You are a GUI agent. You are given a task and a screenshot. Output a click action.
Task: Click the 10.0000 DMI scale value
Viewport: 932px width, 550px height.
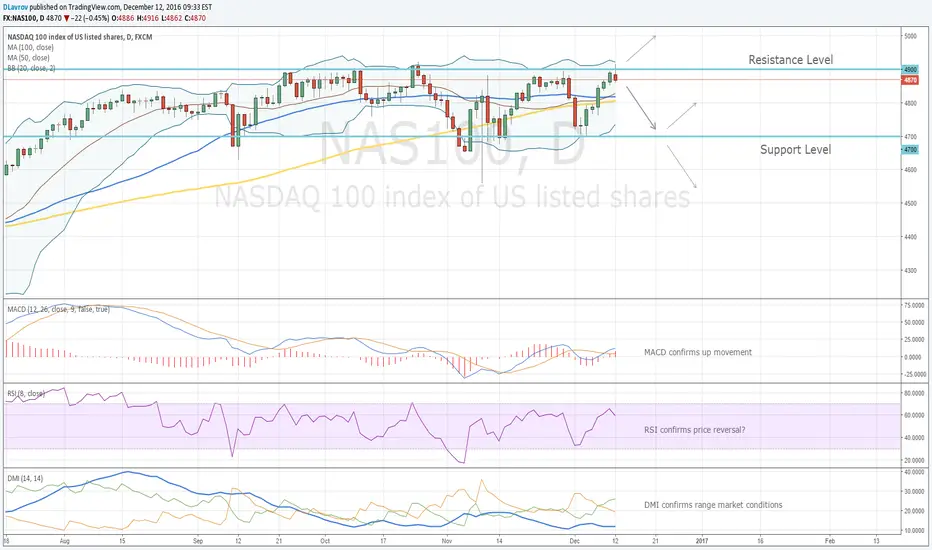914,530
